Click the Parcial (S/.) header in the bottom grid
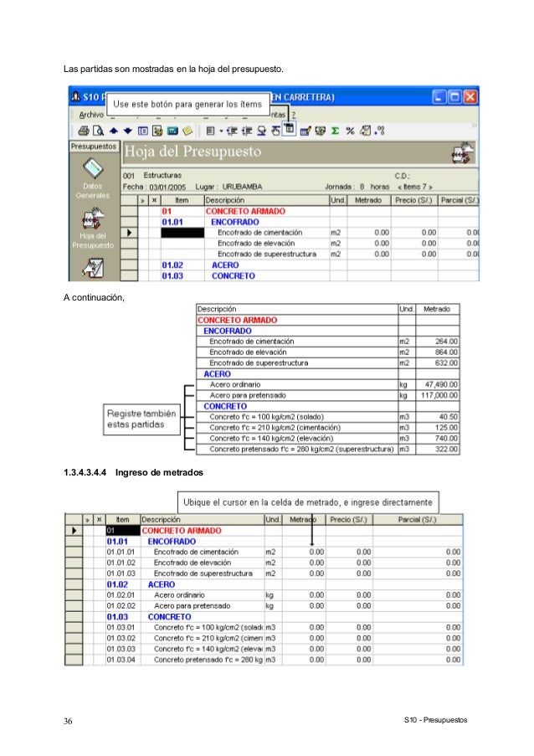The image size is (534, 756). pos(417,520)
